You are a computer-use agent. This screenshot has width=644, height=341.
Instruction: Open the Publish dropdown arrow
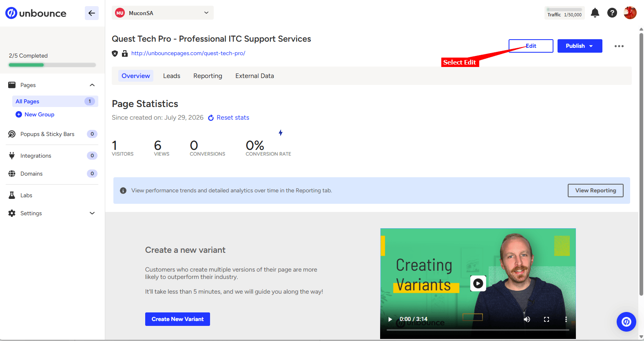591,46
